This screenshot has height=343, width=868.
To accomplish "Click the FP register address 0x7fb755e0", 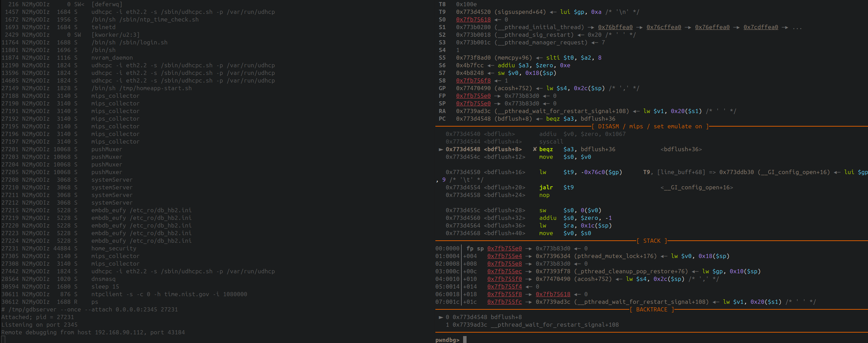I will coord(473,96).
